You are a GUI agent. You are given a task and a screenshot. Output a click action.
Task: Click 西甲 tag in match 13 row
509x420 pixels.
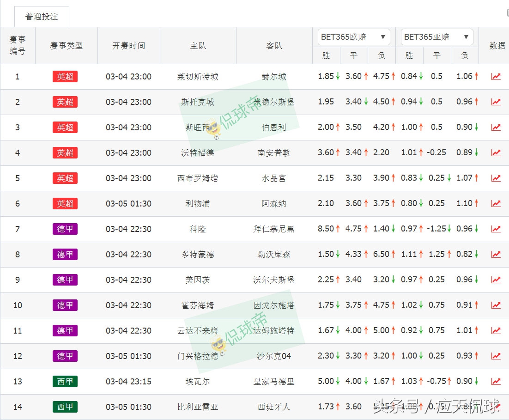65,381
